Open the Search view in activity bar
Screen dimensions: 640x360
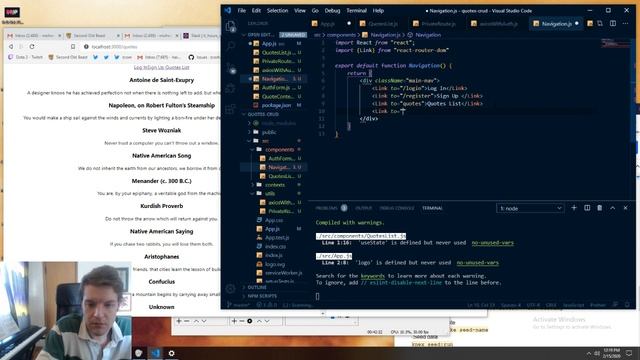tap(231, 46)
